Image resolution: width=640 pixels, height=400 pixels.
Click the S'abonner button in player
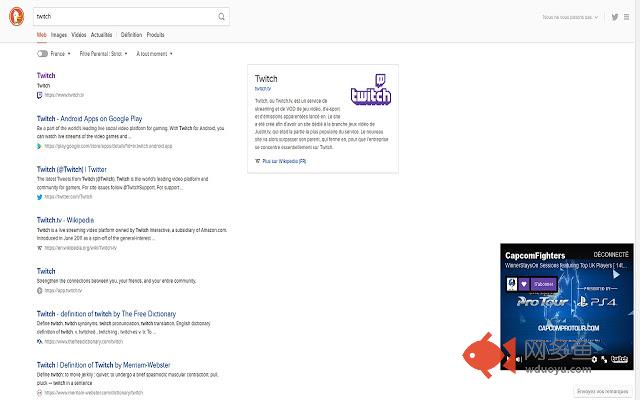click(x=544, y=284)
